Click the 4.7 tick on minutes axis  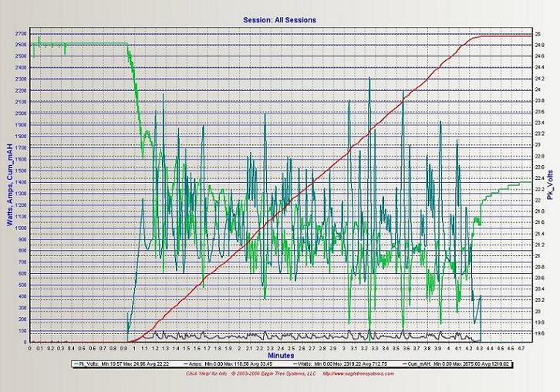(520, 348)
